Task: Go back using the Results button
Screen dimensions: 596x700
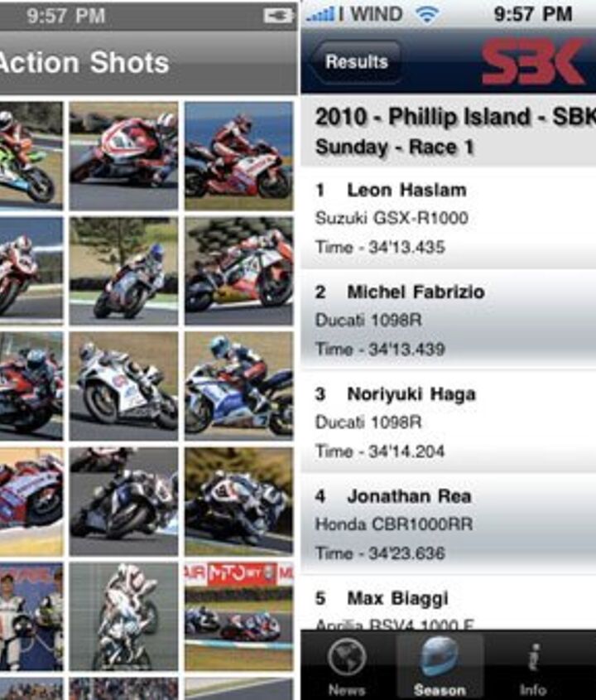Action: [x=356, y=62]
